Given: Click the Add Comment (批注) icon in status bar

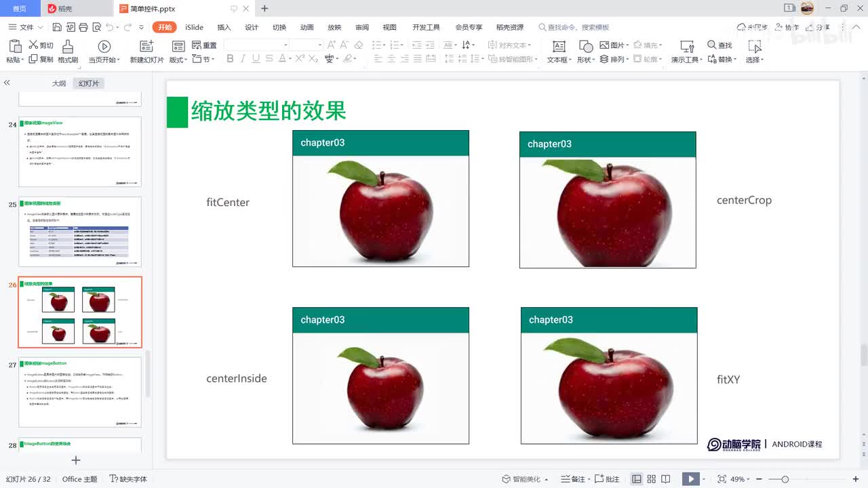Looking at the screenshot, I should [x=599, y=479].
